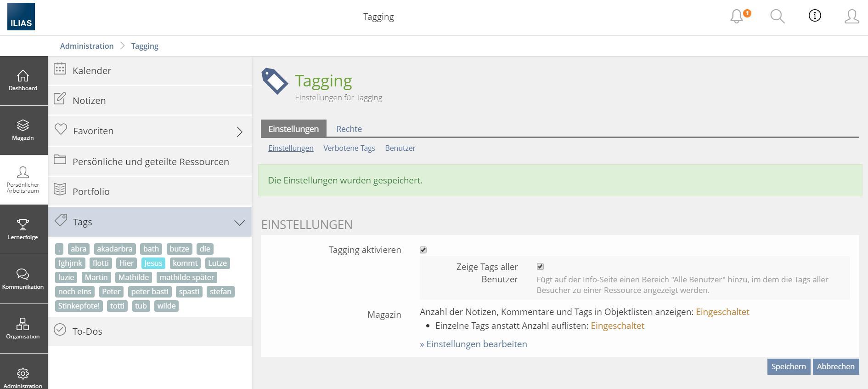868x389 pixels.
Task: Select the highlighted Jesus tag
Action: pyautogui.click(x=153, y=263)
